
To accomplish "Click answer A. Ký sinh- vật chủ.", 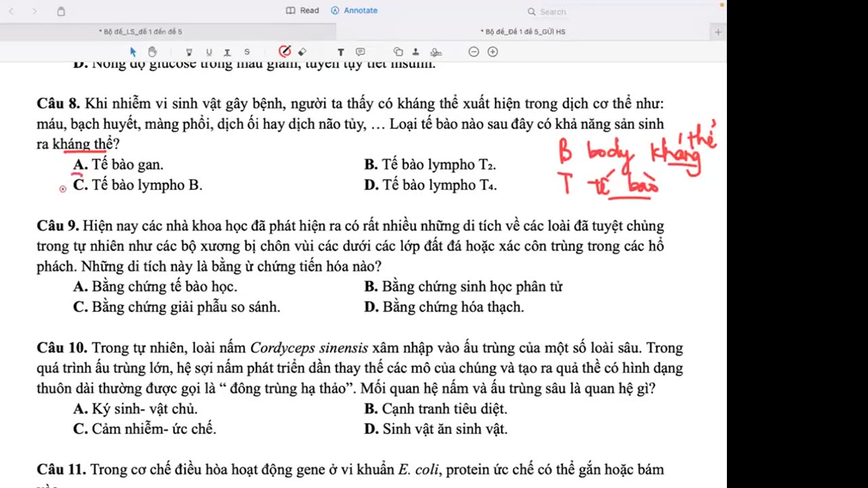I will point(136,409).
